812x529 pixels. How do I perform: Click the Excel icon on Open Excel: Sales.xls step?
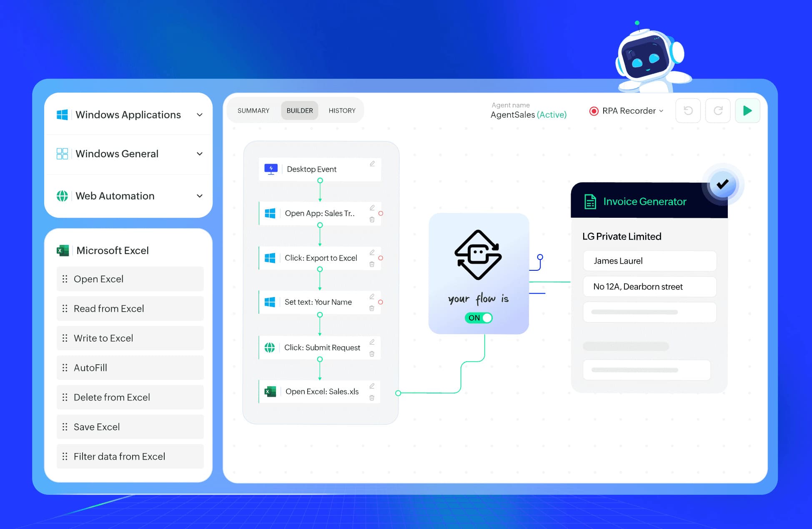(x=270, y=391)
